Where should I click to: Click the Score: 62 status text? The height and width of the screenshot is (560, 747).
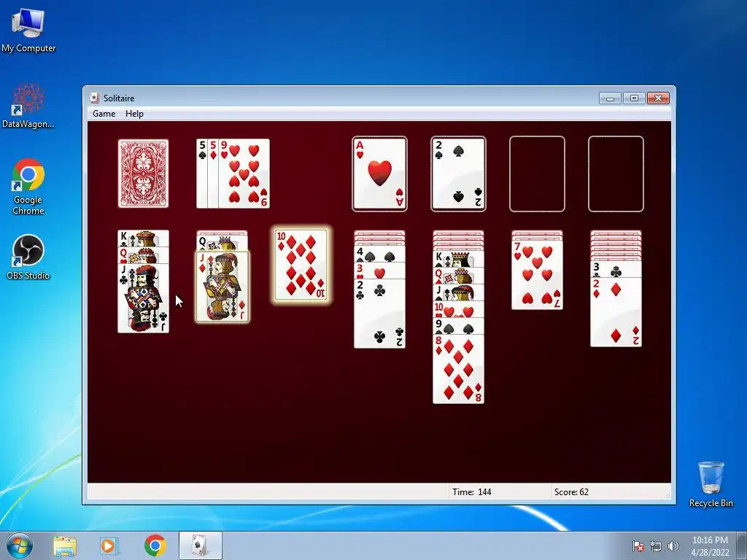pyautogui.click(x=571, y=492)
